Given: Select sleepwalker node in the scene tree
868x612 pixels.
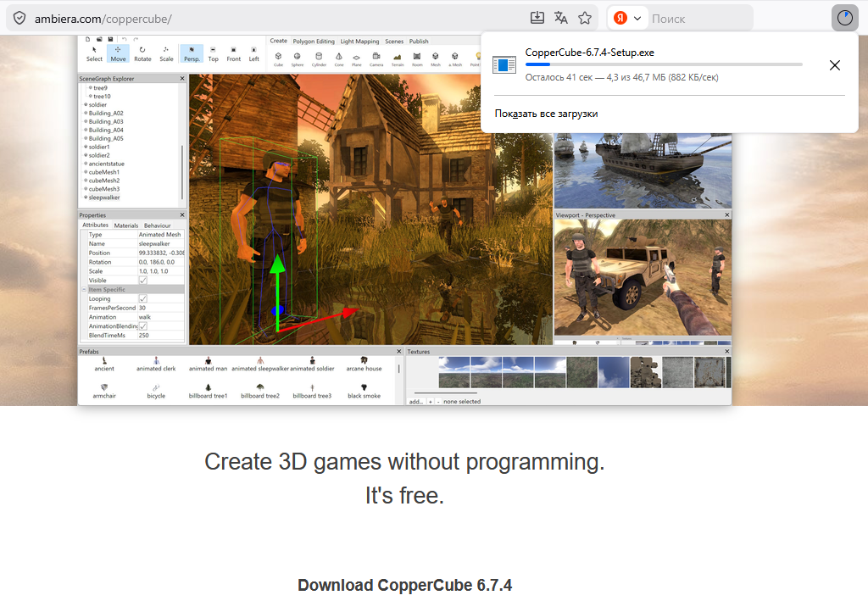Looking at the screenshot, I should coord(104,198).
